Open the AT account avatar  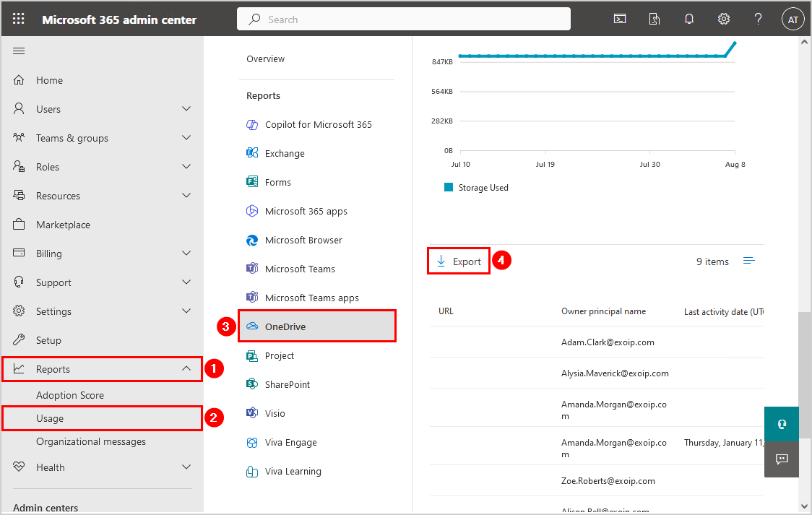point(792,20)
